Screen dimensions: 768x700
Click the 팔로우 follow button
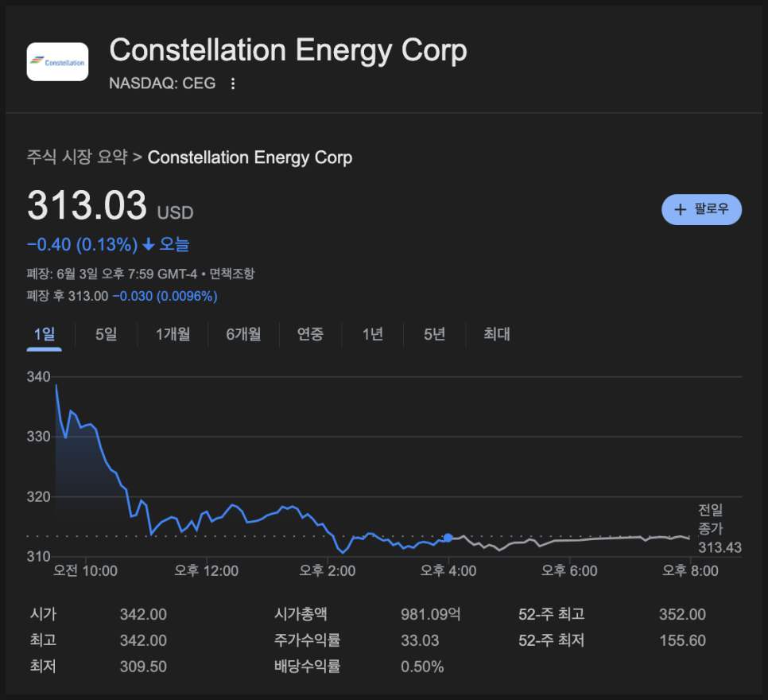[x=701, y=210]
